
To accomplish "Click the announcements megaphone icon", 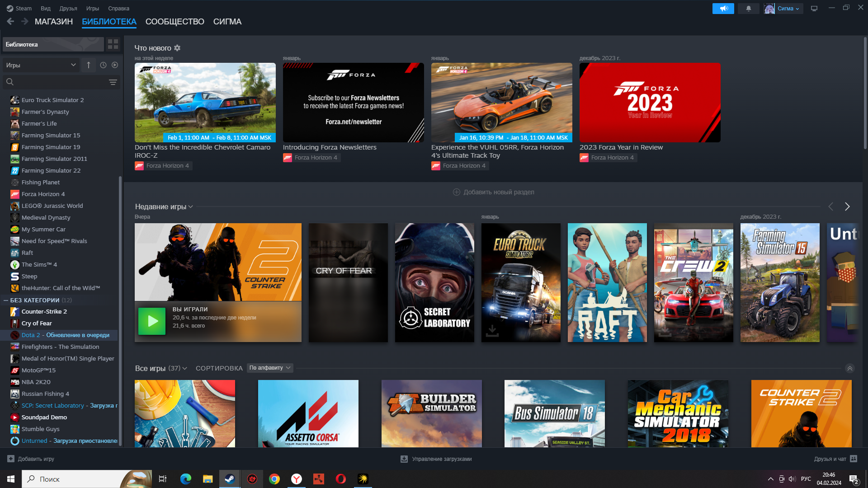I will [x=723, y=9].
